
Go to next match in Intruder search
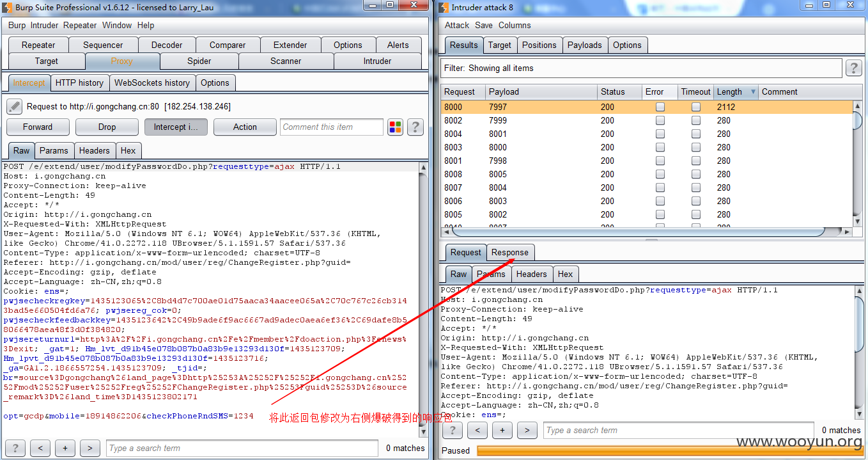coord(527,430)
